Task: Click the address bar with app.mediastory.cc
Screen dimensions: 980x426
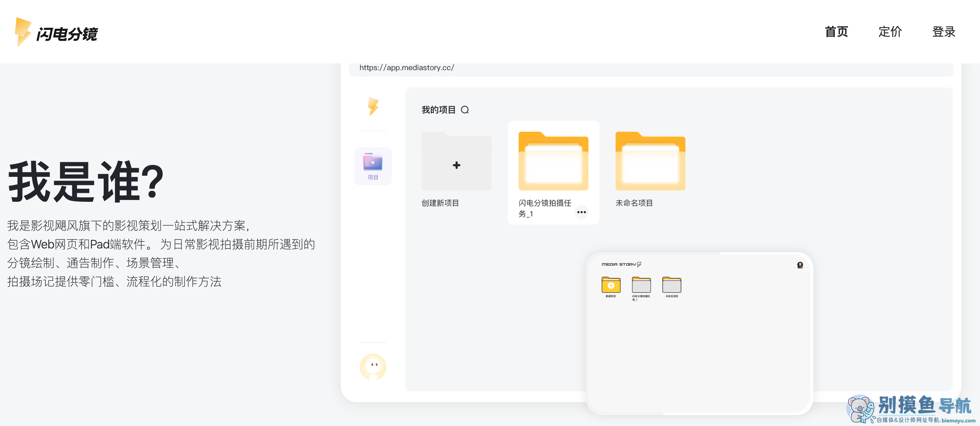Action: click(407, 68)
